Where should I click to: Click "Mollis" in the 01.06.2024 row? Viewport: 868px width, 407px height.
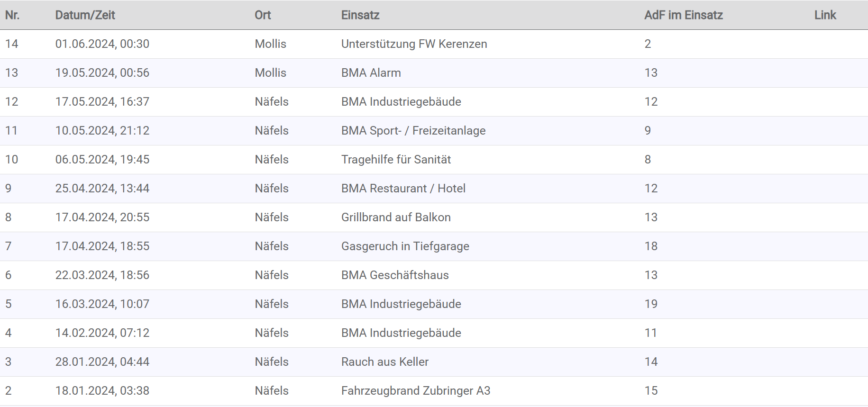pos(270,44)
